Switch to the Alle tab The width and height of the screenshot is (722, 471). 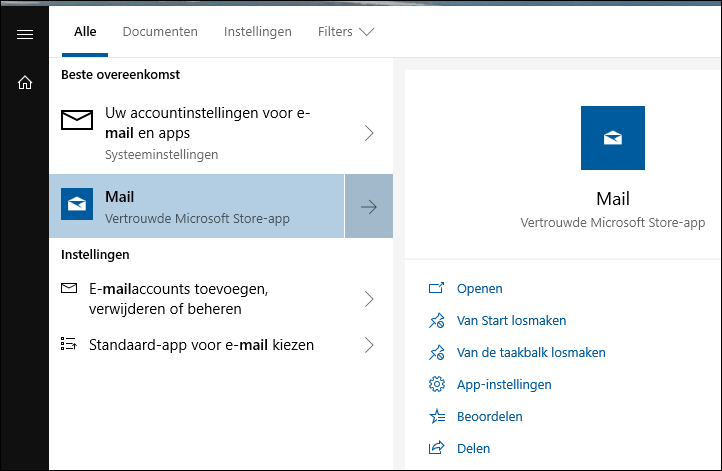pos(85,32)
